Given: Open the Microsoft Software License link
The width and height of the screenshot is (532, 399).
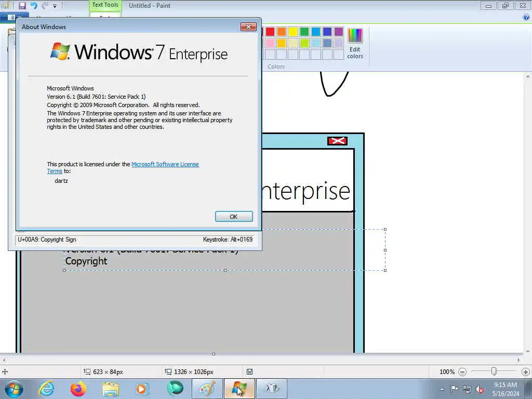Looking at the screenshot, I should pos(165,164).
